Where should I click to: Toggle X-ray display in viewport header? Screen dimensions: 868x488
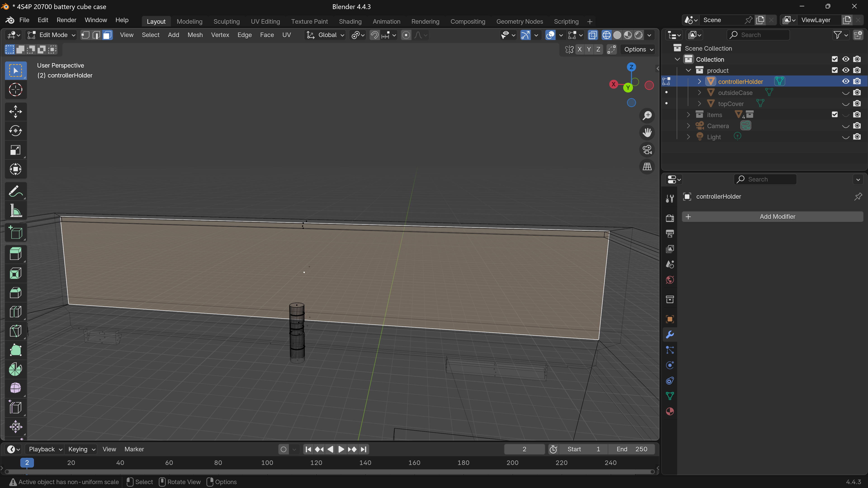(x=592, y=35)
